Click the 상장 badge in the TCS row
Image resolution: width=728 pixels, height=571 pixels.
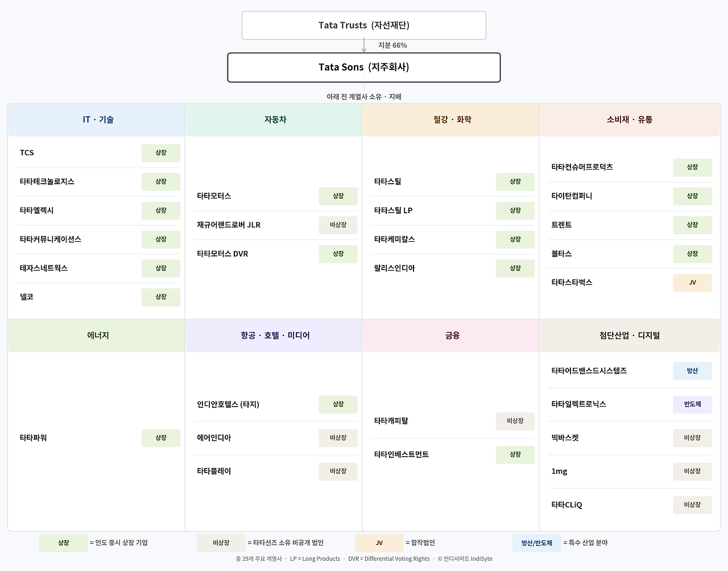161,153
